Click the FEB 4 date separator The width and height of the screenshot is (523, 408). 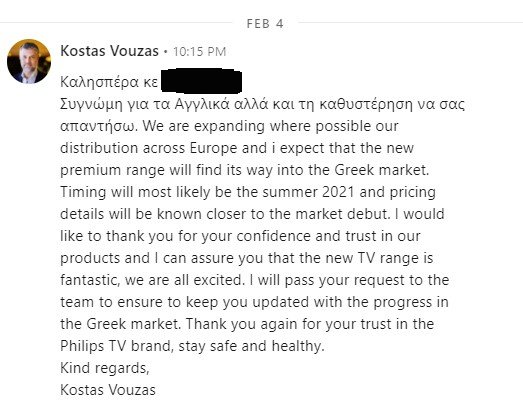coord(265,23)
